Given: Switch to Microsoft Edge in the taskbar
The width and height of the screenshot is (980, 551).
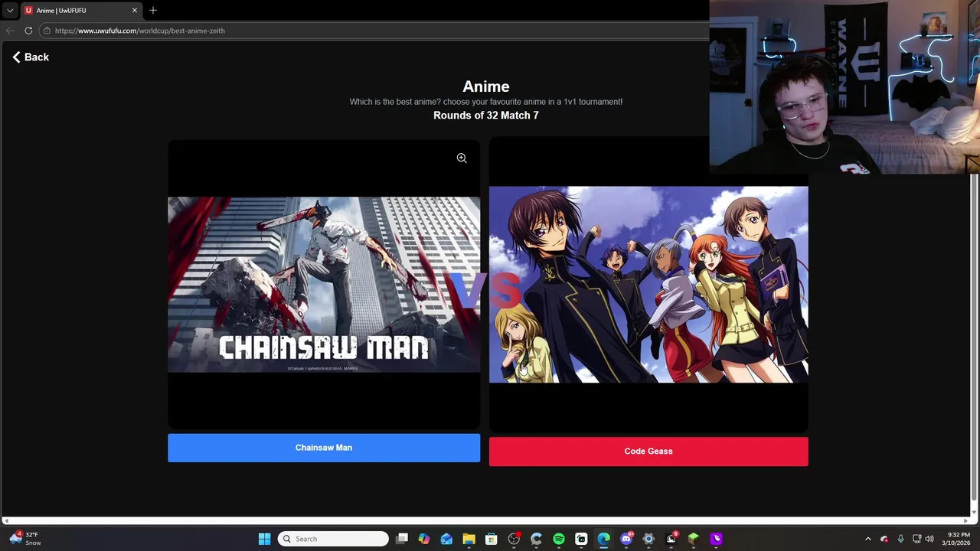Looking at the screenshot, I should tap(603, 539).
